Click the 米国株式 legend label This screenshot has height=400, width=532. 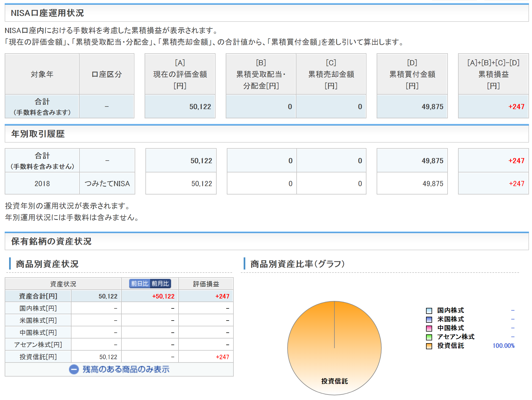point(451,319)
